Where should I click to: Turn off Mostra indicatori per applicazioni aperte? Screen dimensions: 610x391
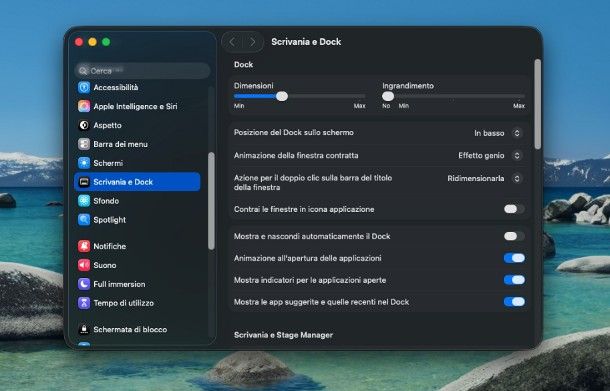[x=514, y=280]
